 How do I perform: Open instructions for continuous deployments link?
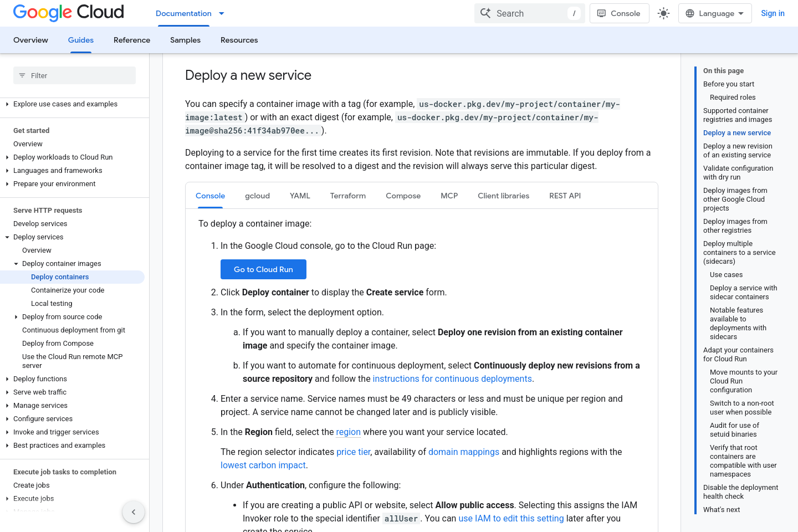[452, 379]
